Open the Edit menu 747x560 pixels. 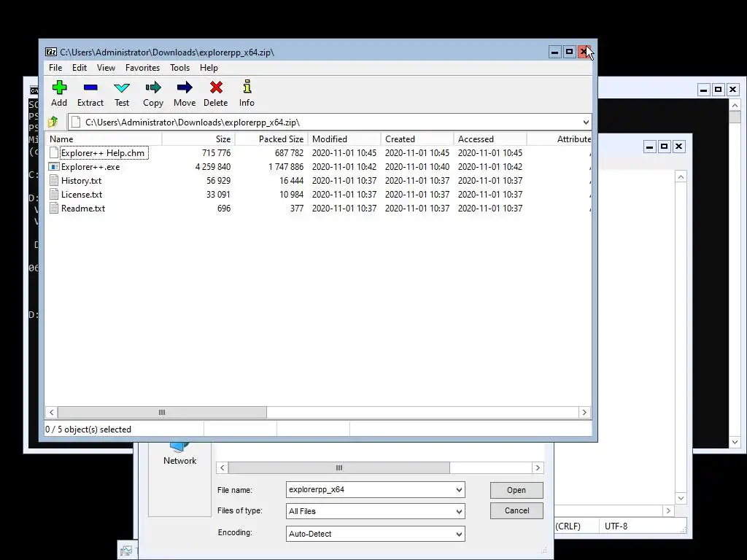click(x=79, y=68)
